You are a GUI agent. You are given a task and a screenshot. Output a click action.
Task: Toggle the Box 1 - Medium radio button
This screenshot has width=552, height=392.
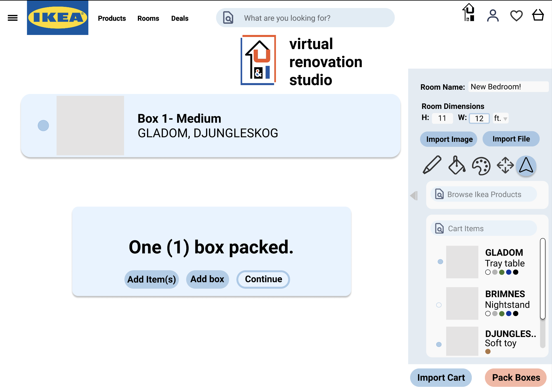[43, 126]
